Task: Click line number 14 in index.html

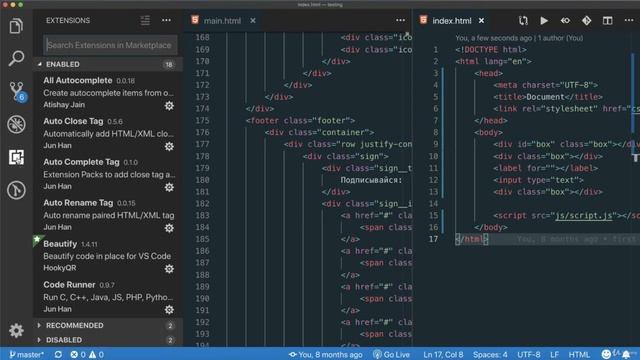Action: [x=433, y=204]
